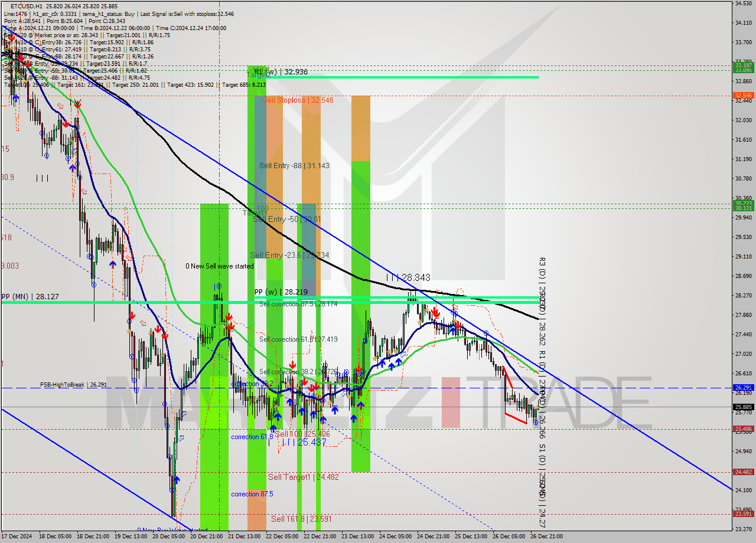The height and width of the screenshot is (543, 756).
Task: Click the '| | | 25.437' swing low label
Action: tap(304, 442)
